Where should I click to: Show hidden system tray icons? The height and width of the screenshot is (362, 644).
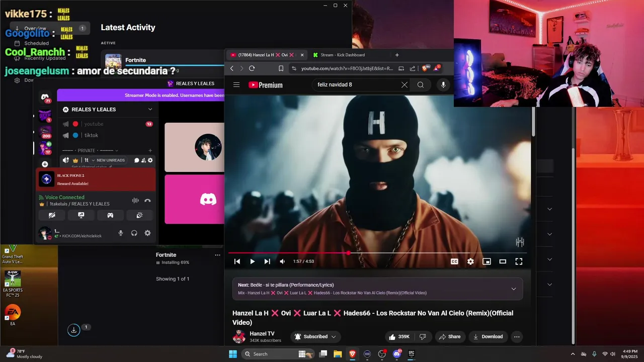[573, 354]
